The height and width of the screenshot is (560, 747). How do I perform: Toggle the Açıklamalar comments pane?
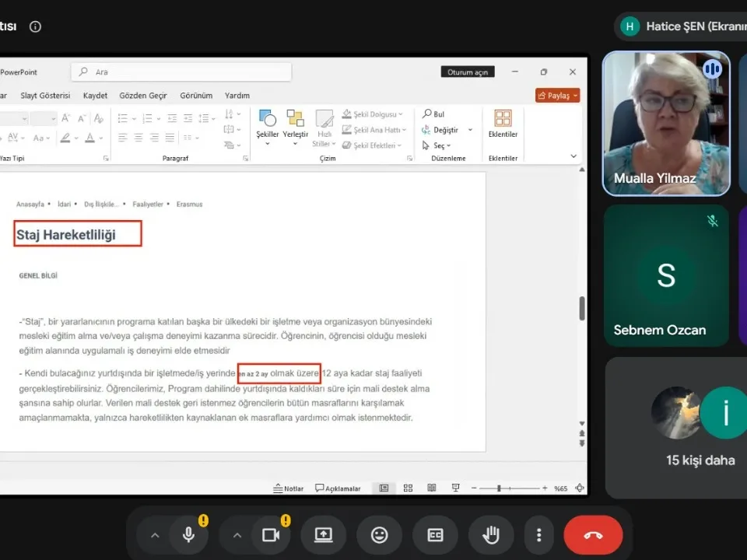coord(338,488)
